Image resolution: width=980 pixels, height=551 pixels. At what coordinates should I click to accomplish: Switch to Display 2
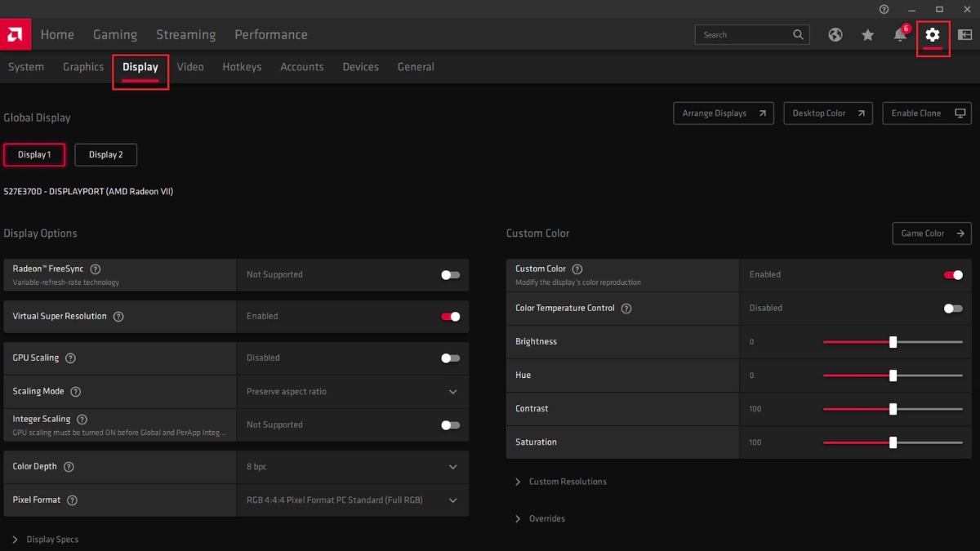pyautogui.click(x=106, y=155)
